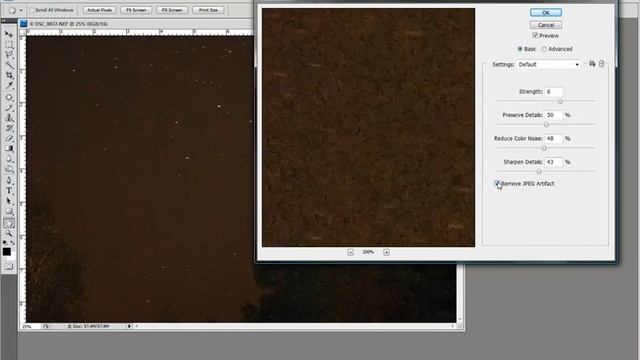This screenshot has width=640, height=360.
Task: Select the Dodge tool
Action: (9, 169)
